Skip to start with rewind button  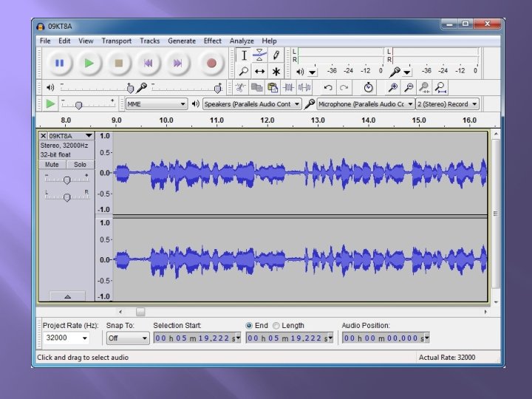[x=148, y=64]
